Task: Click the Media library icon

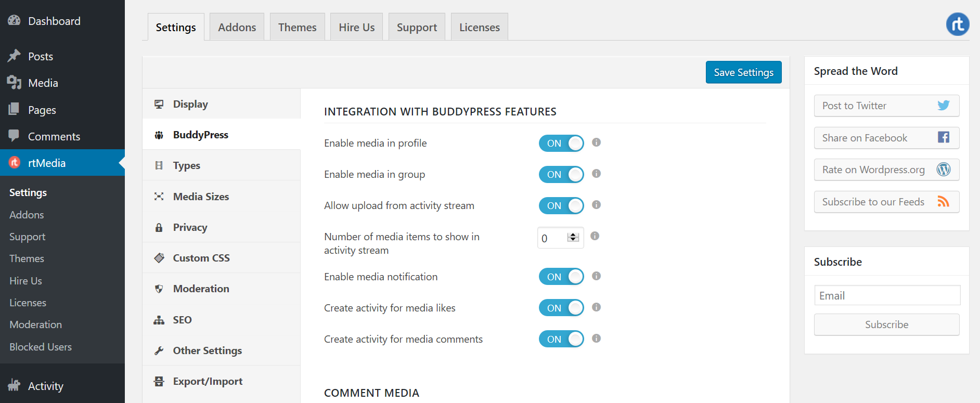Action: coord(14,82)
